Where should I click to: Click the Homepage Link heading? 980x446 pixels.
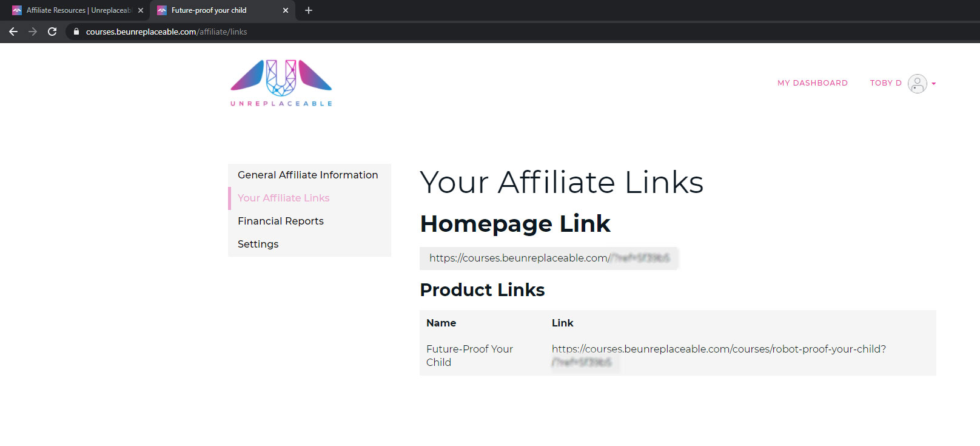515,224
